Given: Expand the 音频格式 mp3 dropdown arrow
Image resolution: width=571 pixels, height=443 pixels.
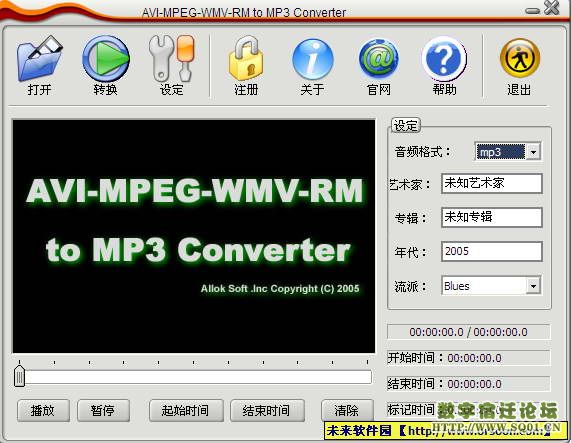Looking at the screenshot, I should click(x=533, y=152).
